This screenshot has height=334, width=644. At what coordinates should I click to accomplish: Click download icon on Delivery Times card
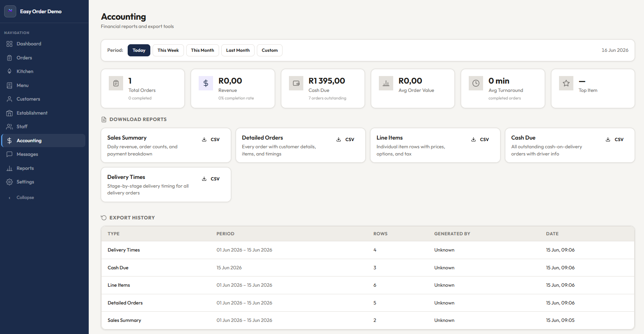click(x=204, y=179)
